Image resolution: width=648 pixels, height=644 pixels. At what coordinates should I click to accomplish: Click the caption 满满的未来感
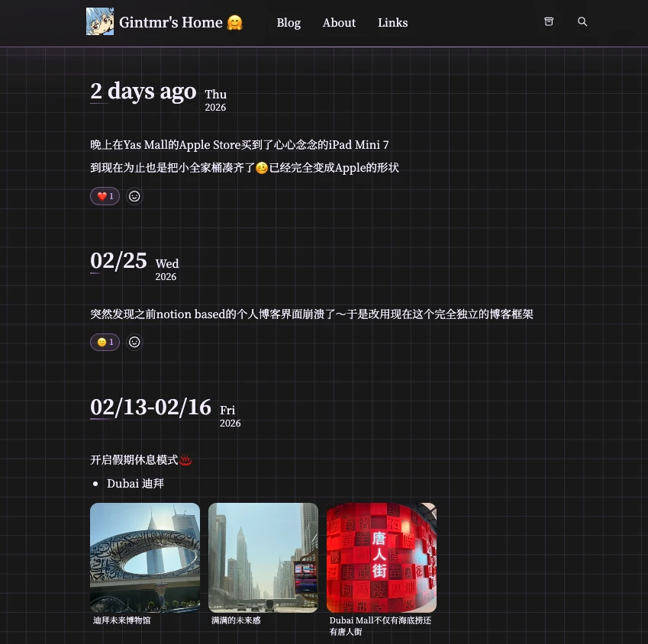(x=236, y=620)
